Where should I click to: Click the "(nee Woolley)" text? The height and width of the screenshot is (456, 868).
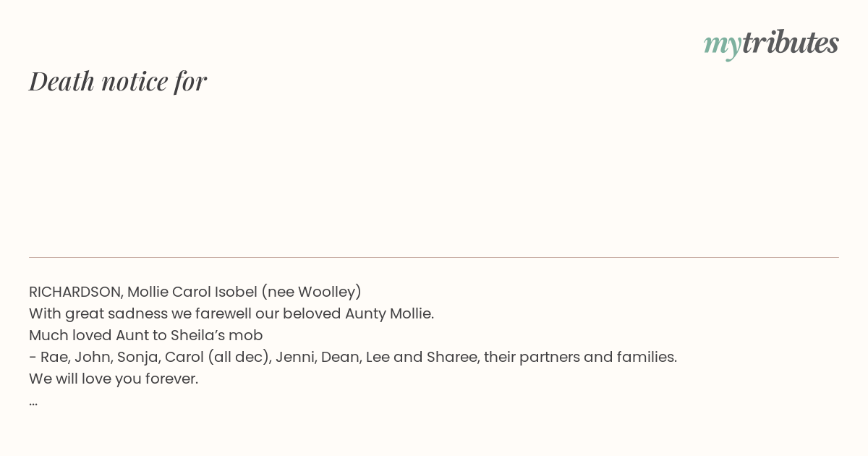[x=312, y=292]
